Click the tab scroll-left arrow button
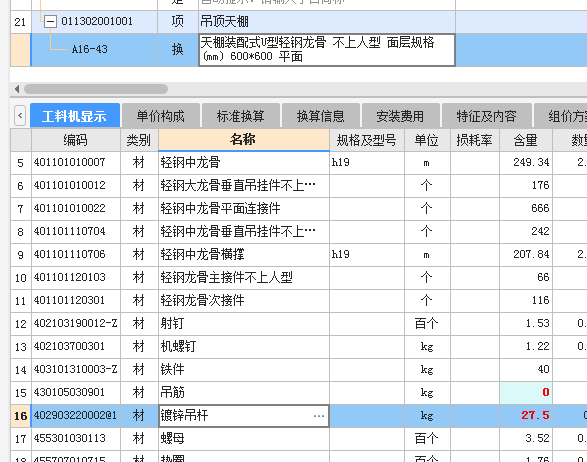 point(20,116)
